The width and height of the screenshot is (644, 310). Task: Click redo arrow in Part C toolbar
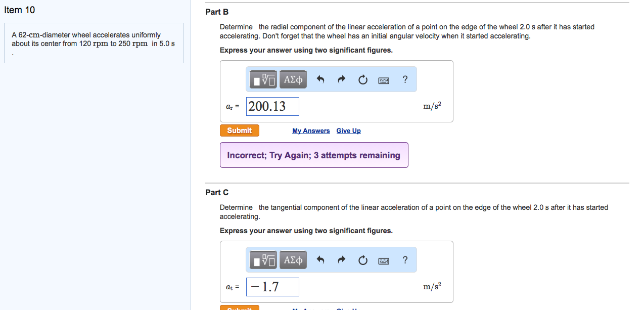coord(341,260)
